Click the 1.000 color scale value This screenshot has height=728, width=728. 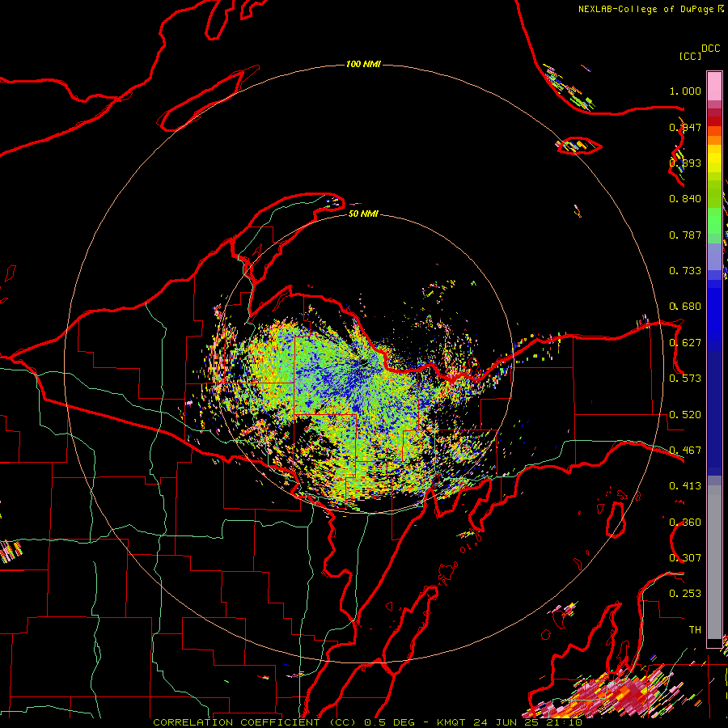pyautogui.click(x=685, y=91)
